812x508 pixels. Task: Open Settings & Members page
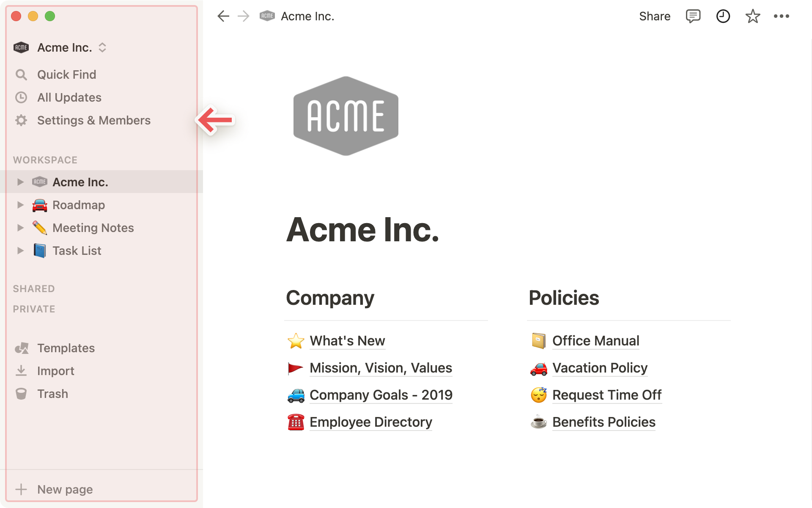pos(93,120)
